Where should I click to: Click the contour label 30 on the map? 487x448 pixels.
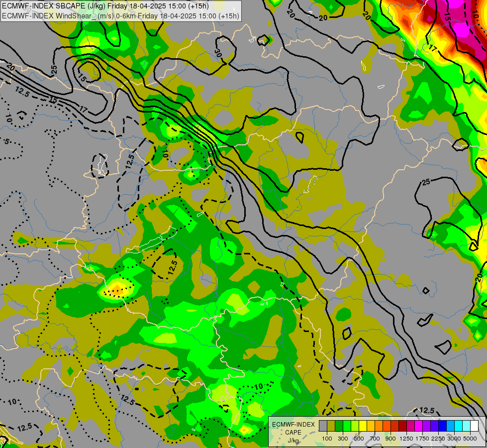tap(218, 53)
